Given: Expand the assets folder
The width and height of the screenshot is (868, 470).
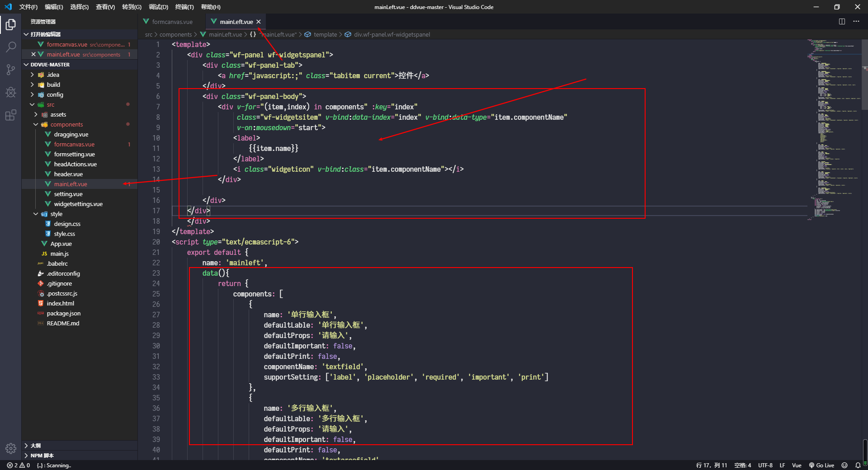Looking at the screenshot, I should (x=80, y=114).
